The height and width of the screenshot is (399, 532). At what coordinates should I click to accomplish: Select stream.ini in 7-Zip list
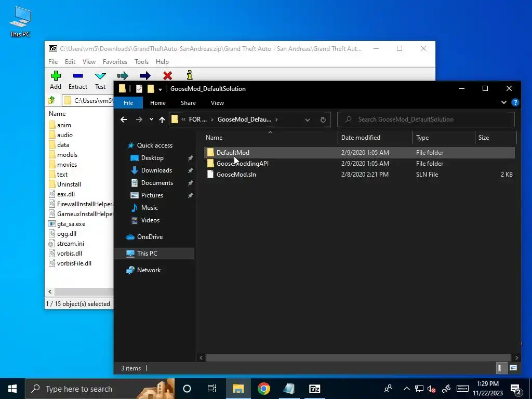tap(70, 244)
